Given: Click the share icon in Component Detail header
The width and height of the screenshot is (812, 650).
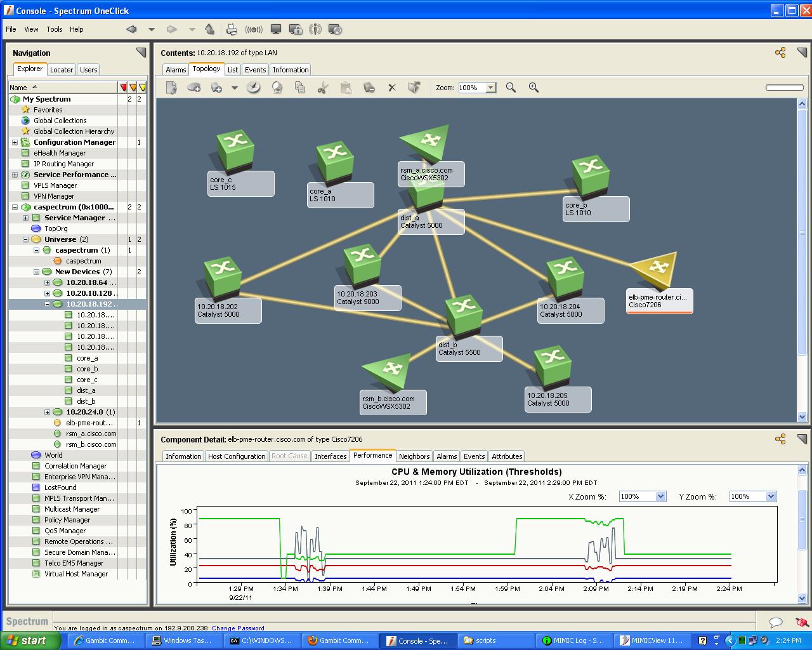Looking at the screenshot, I should point(780,439).
